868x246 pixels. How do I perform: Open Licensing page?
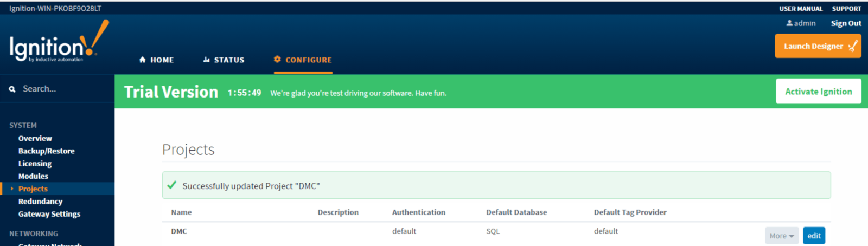tap(35, 164)
